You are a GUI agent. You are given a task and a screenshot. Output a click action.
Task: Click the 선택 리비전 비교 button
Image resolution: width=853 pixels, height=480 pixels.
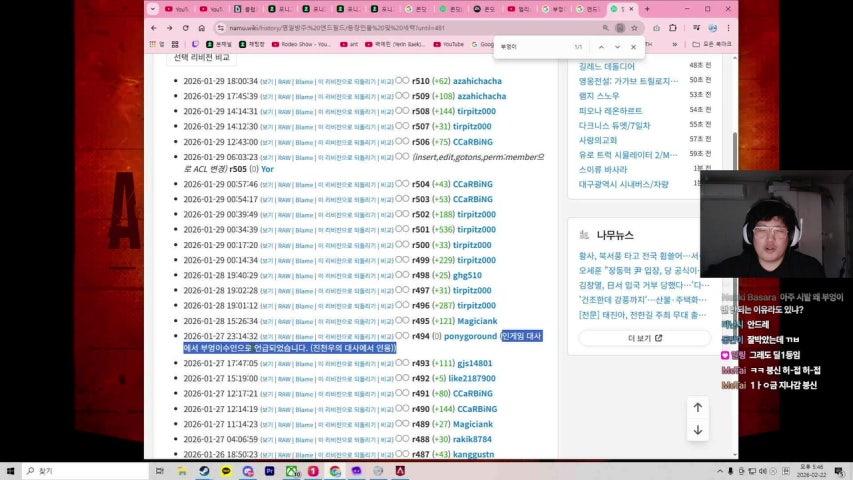pos(201,57)
